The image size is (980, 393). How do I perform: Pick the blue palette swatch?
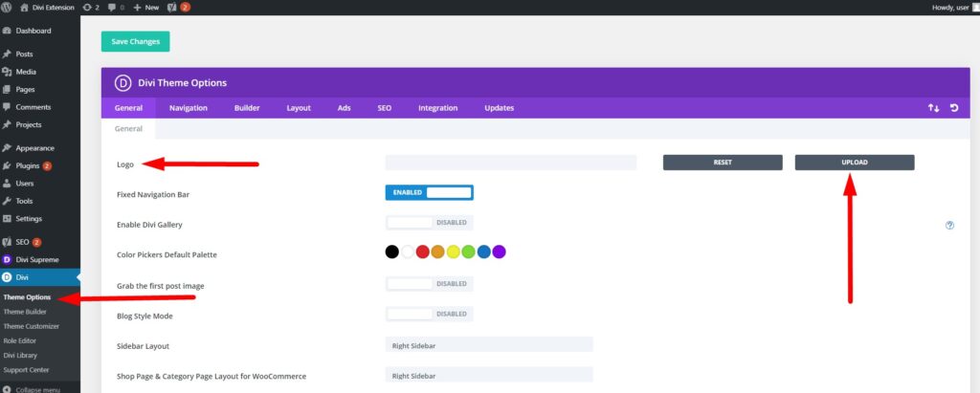coord(483,251)
